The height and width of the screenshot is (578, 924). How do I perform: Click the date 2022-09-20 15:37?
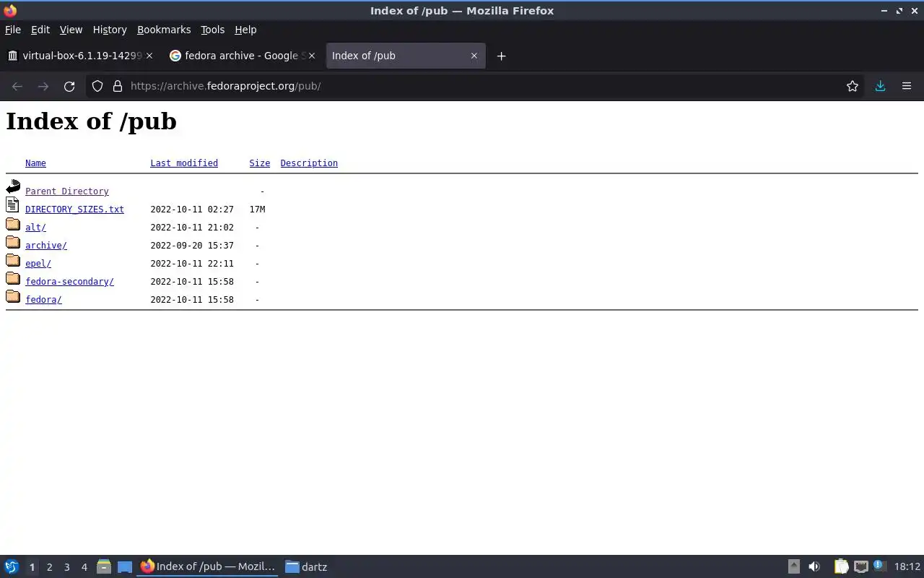point(192,246)
